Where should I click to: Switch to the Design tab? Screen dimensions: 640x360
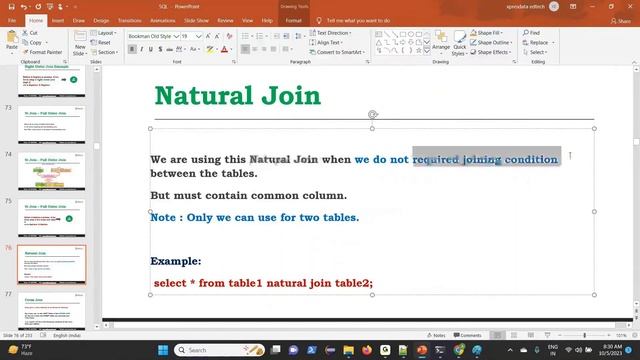click(101, 20)
